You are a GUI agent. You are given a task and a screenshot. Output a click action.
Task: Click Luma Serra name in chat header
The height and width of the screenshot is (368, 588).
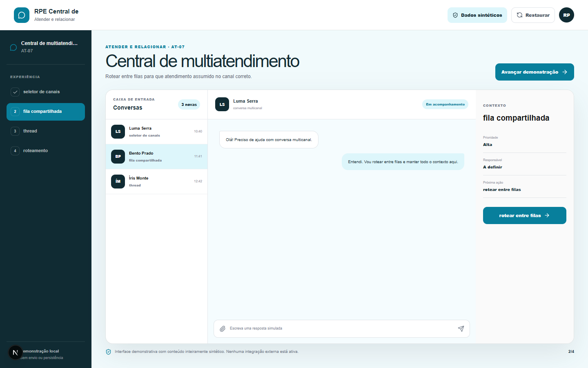pyautogui.click(x=245, y=101)
